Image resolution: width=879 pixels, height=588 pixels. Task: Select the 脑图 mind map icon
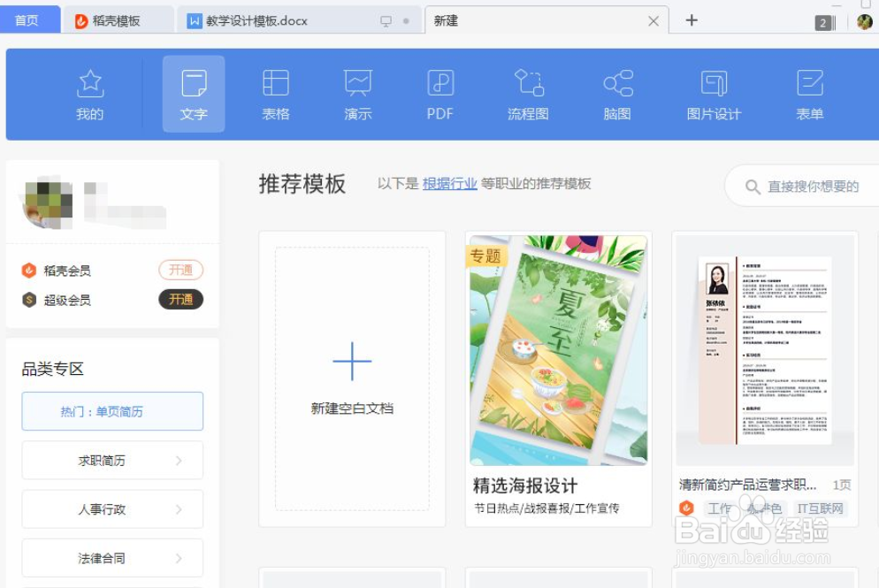point(615,93)
